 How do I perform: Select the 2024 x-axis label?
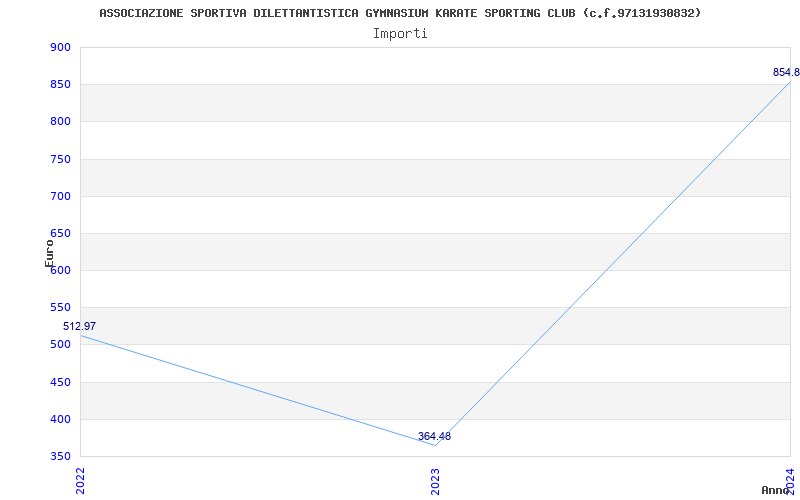click(790, 481)
